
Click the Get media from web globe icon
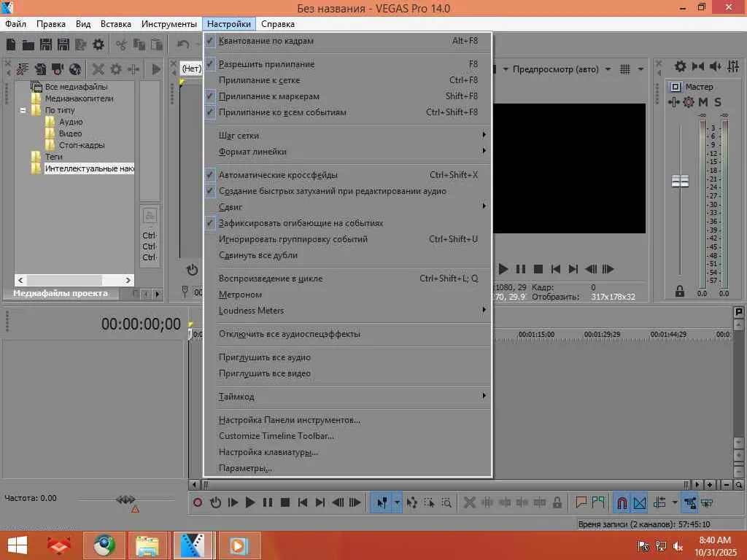(x=75, y=69)
